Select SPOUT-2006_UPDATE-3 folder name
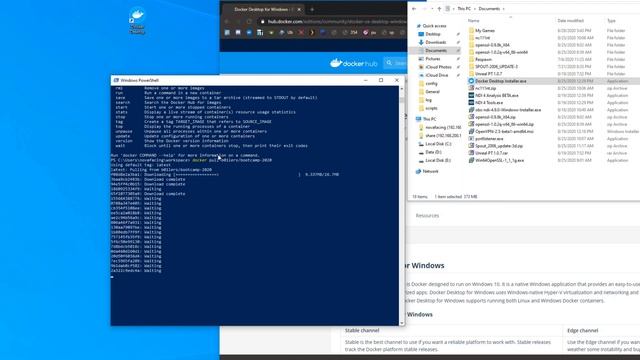Image resolution: width=640 pixels, height=360 pixels. (496, 67)
